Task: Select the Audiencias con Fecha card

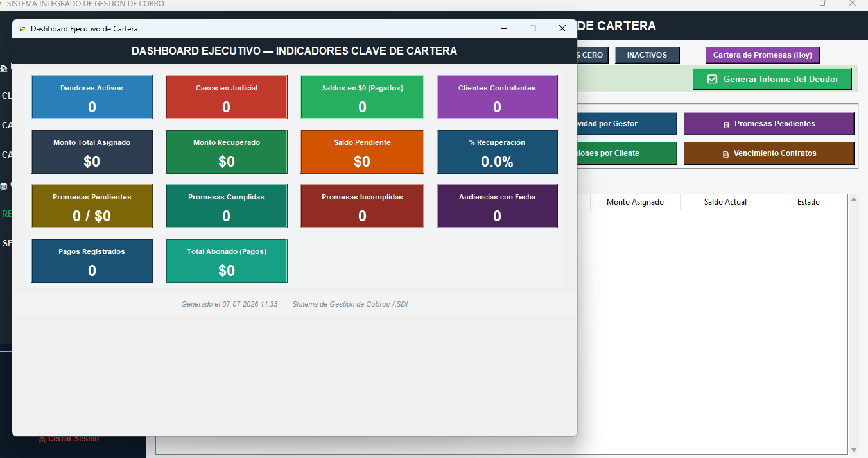Action: point(498,206)
